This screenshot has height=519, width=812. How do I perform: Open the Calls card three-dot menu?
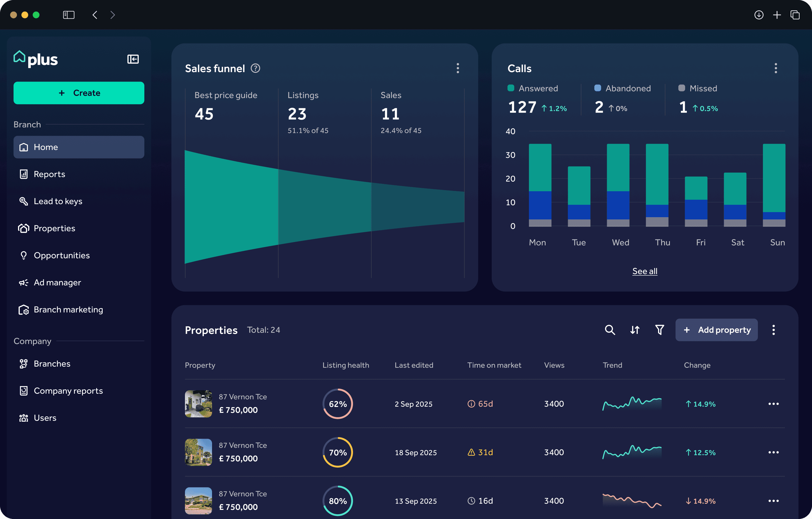(776, 68)
